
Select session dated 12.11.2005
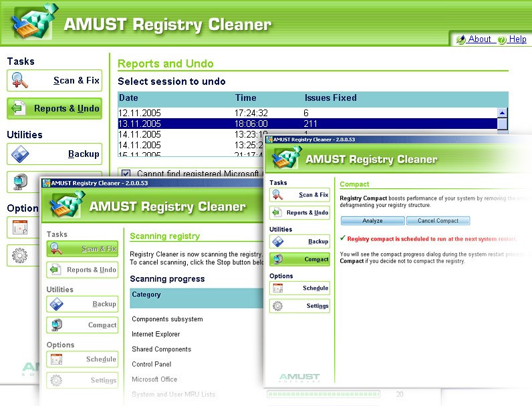point(307,113)
